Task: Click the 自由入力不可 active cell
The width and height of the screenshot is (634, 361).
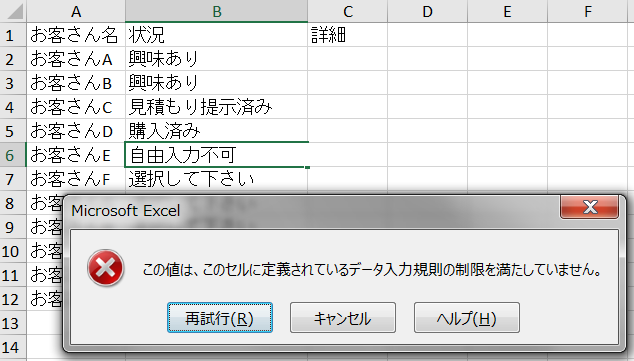Action: tap(216, 155)
